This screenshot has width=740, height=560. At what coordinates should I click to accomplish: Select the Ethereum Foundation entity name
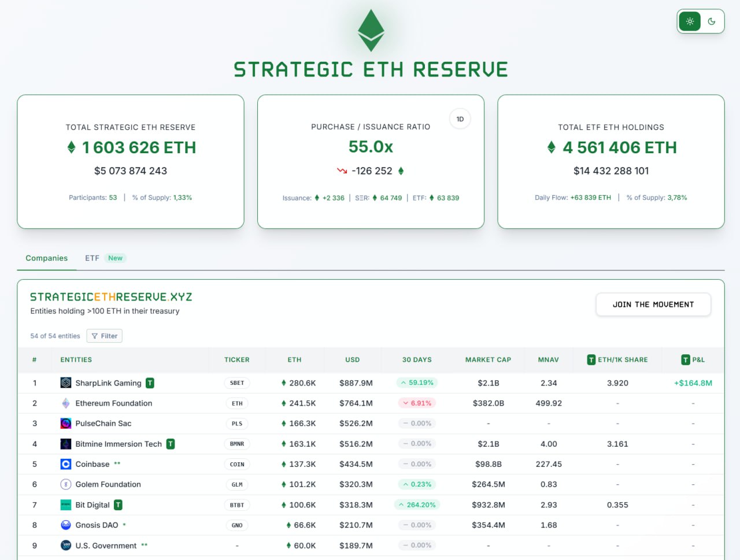click(x=114, y=403)
